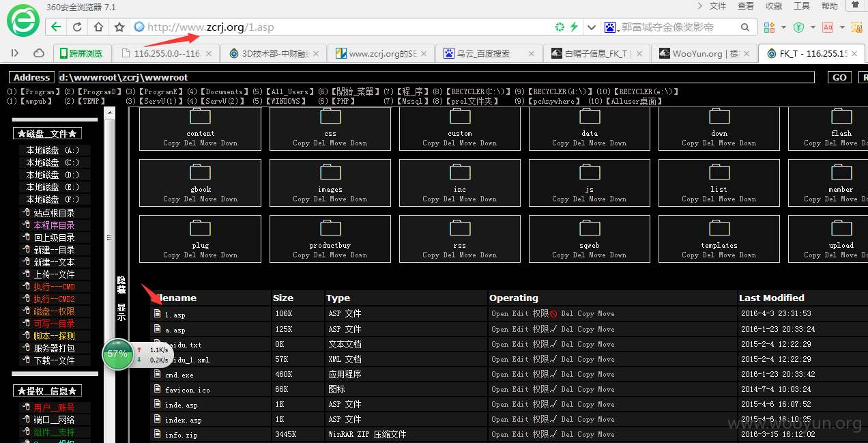
Task: Select 执行--CMD in the sidebar
Action: coord(54,287)
